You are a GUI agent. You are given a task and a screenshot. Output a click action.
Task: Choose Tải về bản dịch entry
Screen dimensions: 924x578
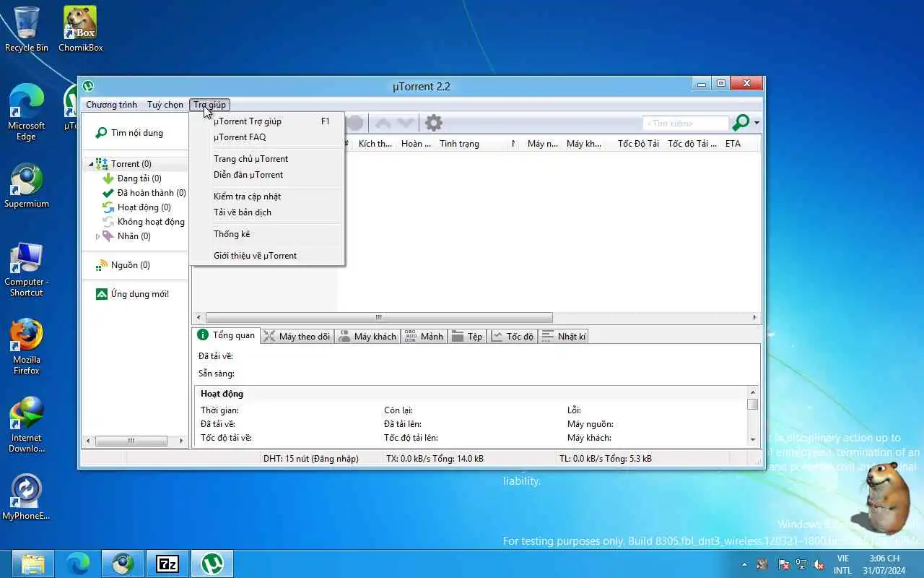tap(267, 212)
